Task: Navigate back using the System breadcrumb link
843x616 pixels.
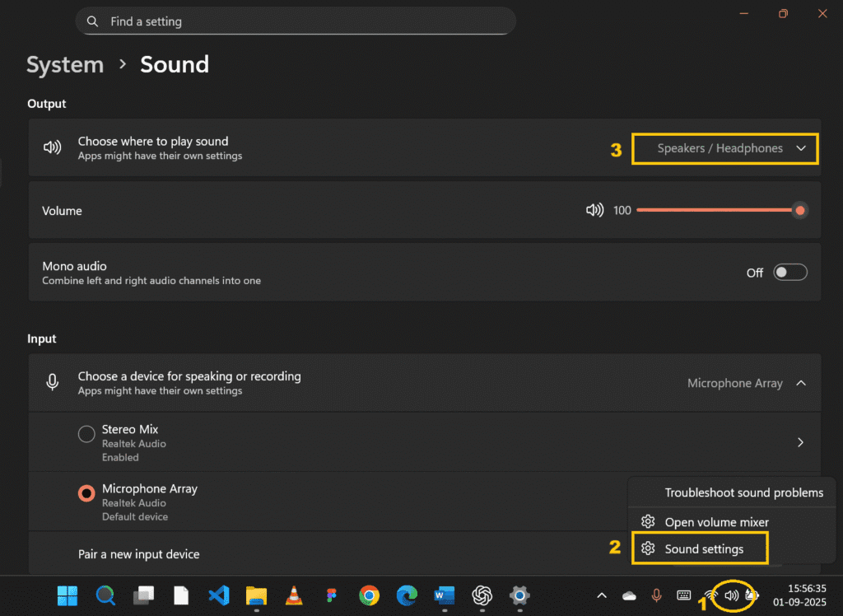Action: (x=64, y=64)
